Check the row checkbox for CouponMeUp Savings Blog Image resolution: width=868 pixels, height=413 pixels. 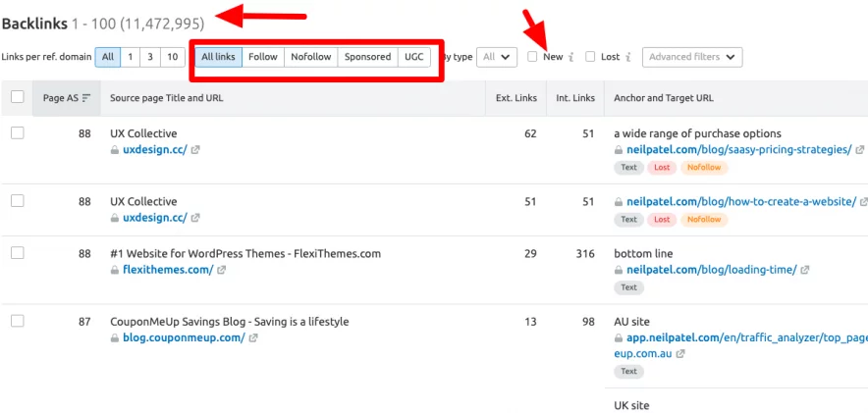click(x=18, y=321)
